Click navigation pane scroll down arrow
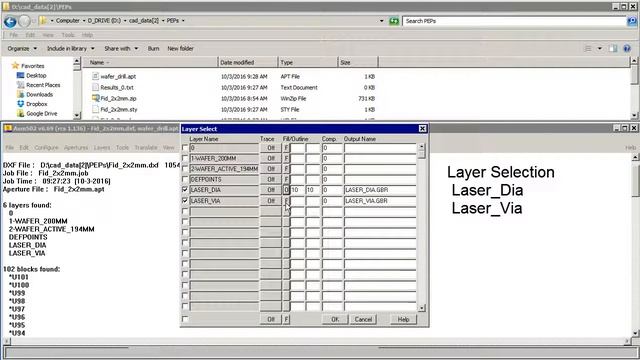 76,116
